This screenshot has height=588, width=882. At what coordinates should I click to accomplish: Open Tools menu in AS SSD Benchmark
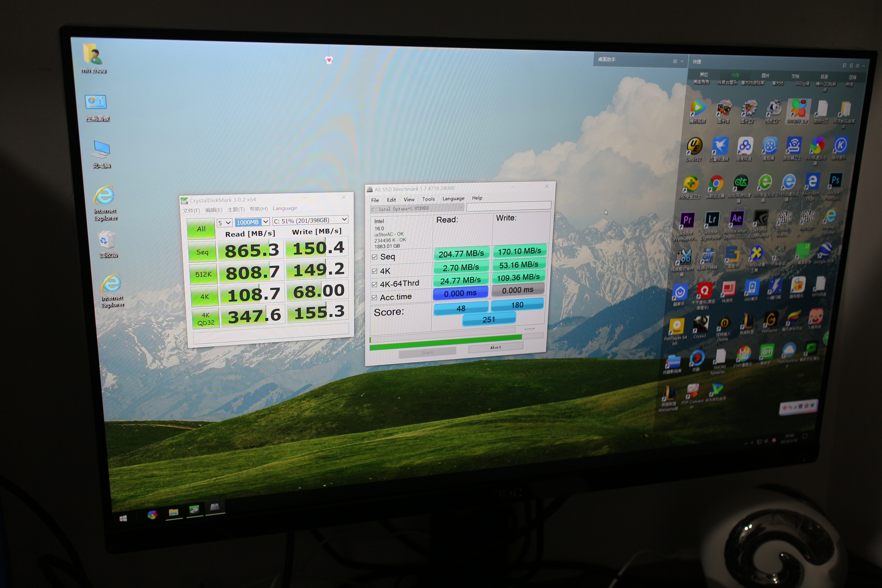click(x=428, y=199)
